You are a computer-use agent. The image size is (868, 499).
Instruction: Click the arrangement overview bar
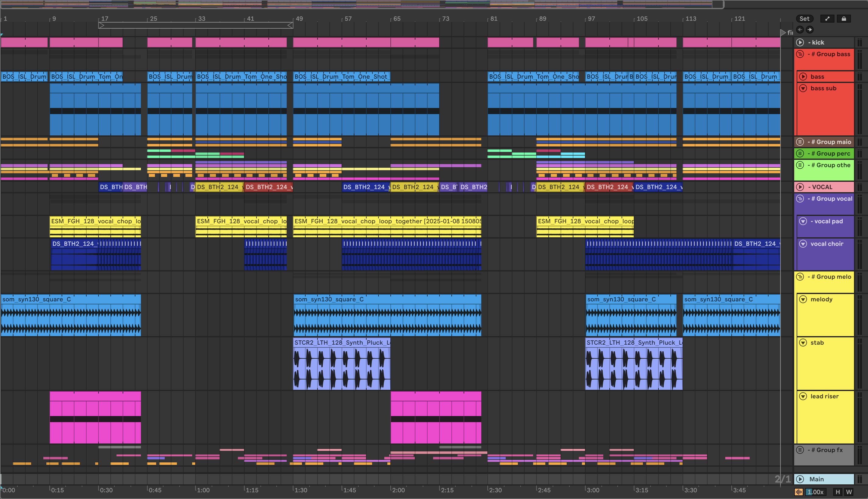[x=362, y=4]
